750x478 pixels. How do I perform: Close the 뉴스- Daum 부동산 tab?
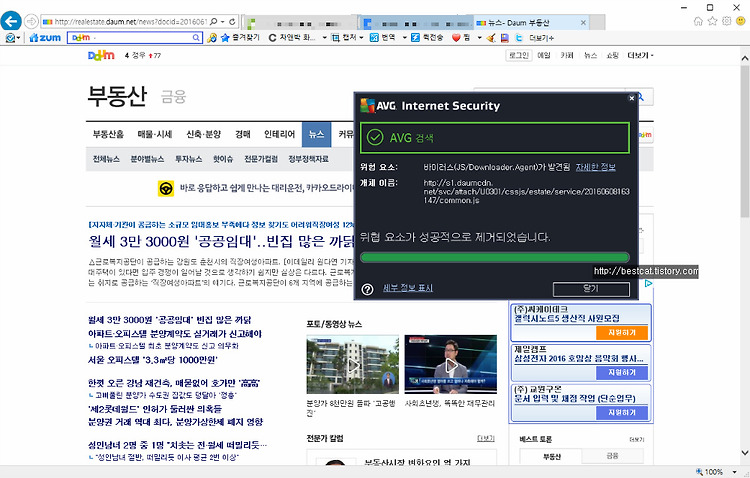pyautogui.click(x=583, y=22)
